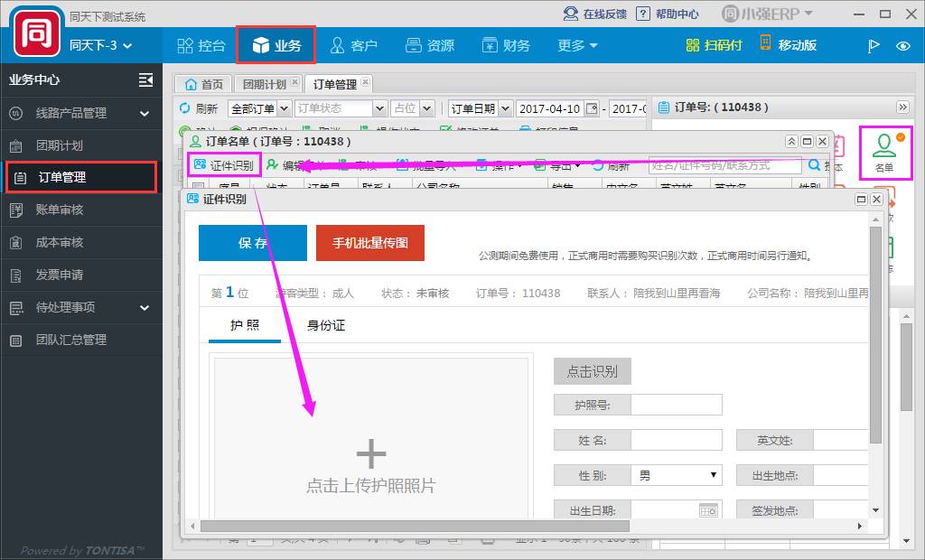Image resolution: width=925 pixels, height=560 pixels.
Task: Switch to the 团期计划 tab
Action: (x=264, y=84)
